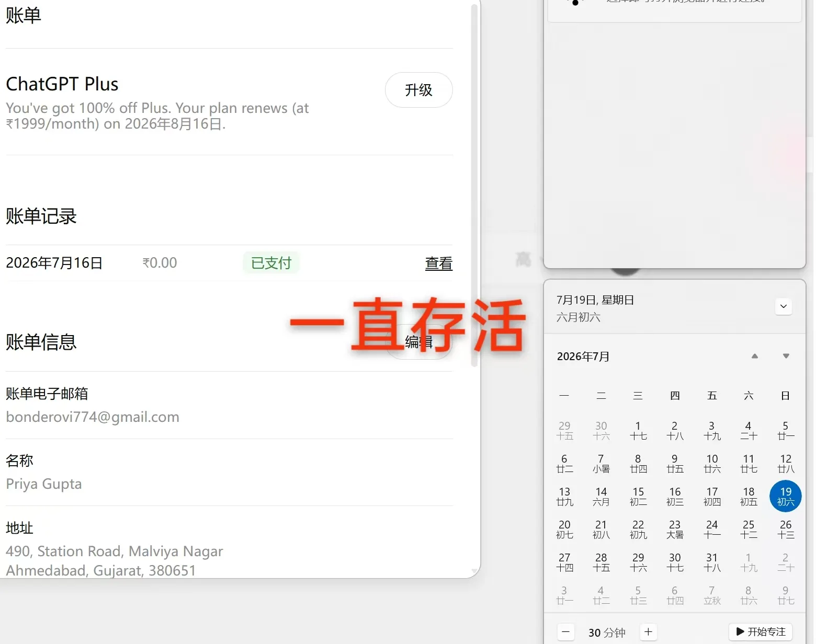Go to next month with the down arrow
Image resolution: width=816 pixels, height=644 pixels.
point(786,356)
